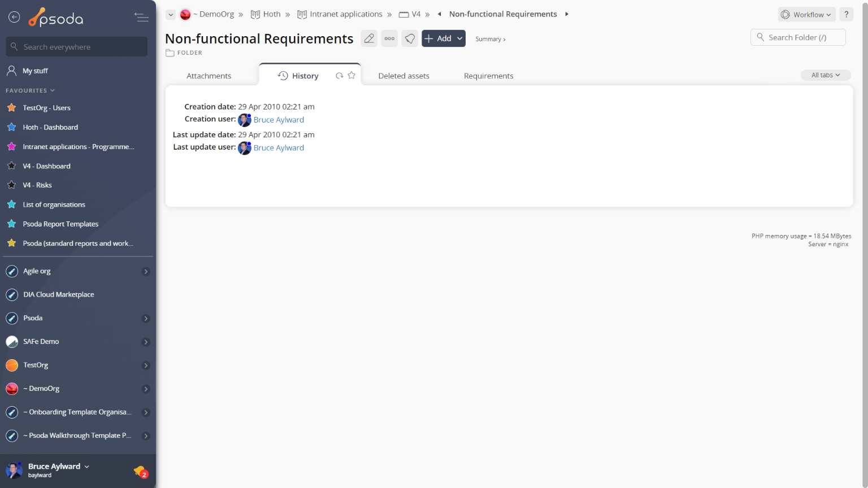Image resolution: width=868 pixels, height=488 pixels.
Task: Expand the TestOrg organisation arrow
Action: pyautogui.click(x=146, y=365)
